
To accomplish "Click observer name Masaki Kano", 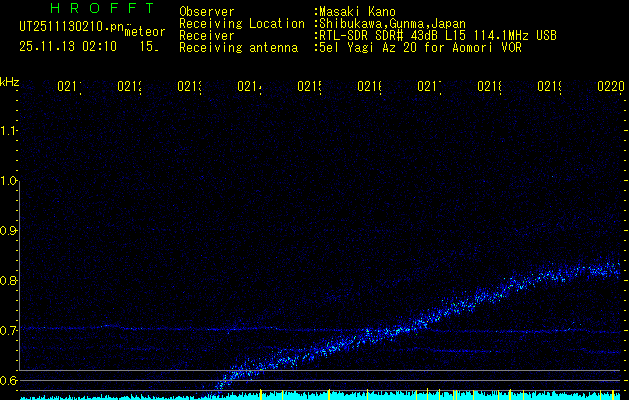I will click(x=357, y=12).
